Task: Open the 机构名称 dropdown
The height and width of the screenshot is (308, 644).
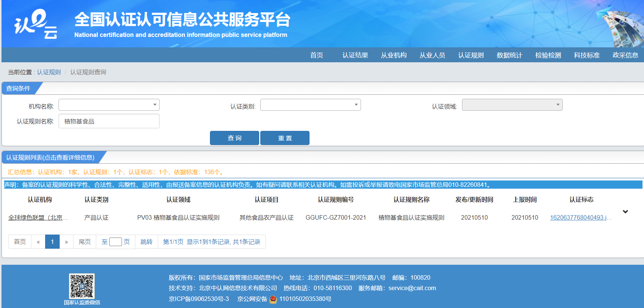Action: point(109,105)
